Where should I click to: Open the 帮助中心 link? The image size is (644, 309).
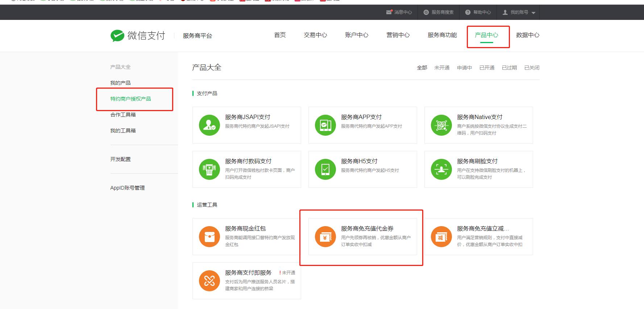(482, 12)
